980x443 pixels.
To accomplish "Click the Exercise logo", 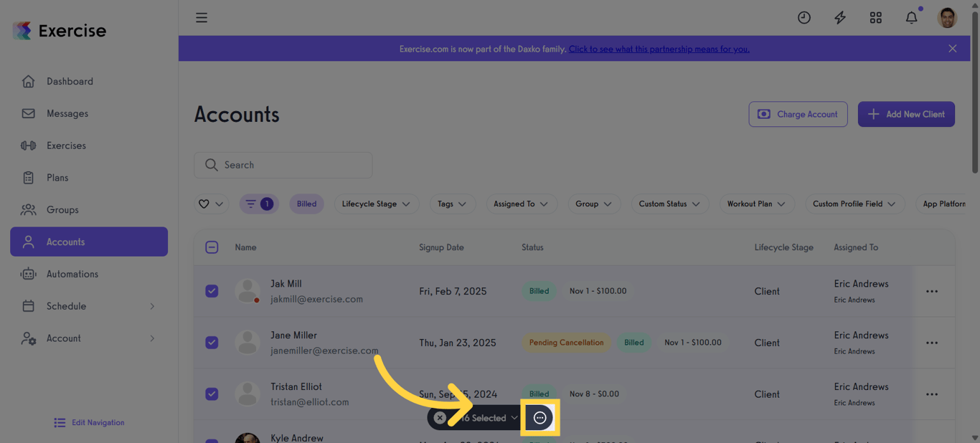I will coord(60,31).
